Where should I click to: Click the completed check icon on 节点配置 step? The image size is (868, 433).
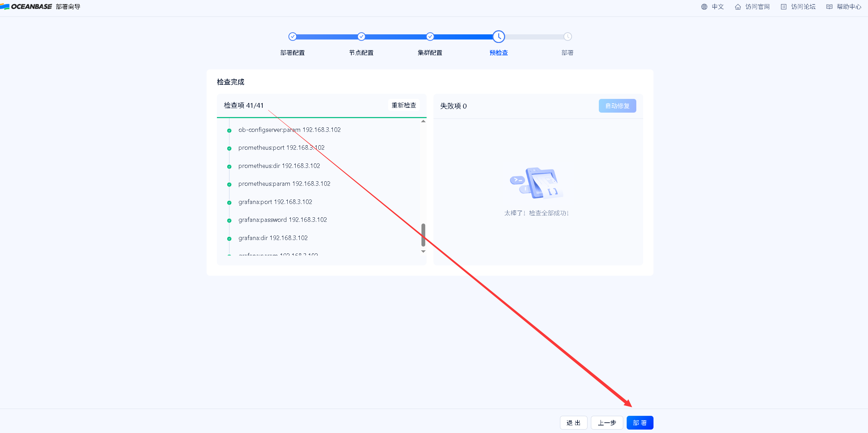tap(361, 36)
